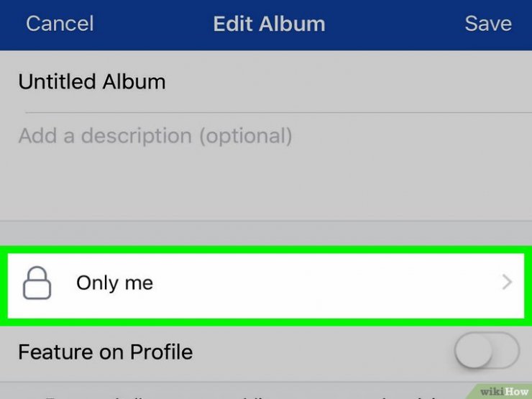Screen dimensions: 532x399
Task: Click the Only me text label
Action: pos(115,283)
